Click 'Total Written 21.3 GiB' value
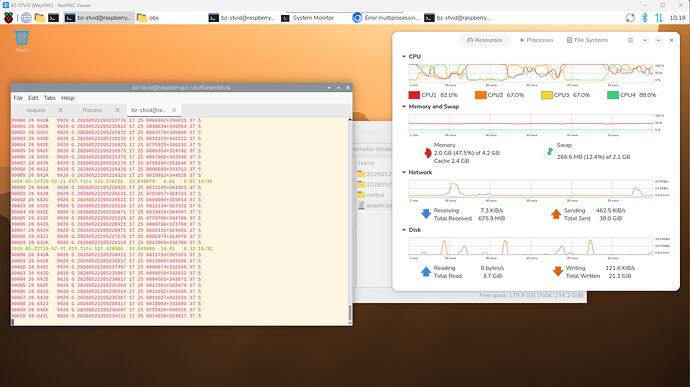Viewport: 690px width, 387px height. point(620,276)
